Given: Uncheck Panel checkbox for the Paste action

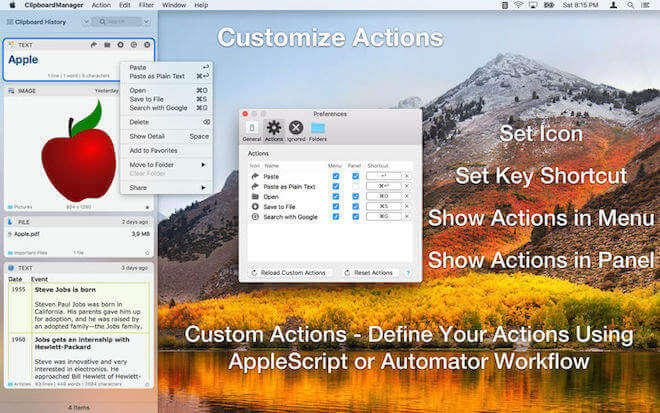Looking at the screenshot, I should pyautogui.click(x=356, y=176).
